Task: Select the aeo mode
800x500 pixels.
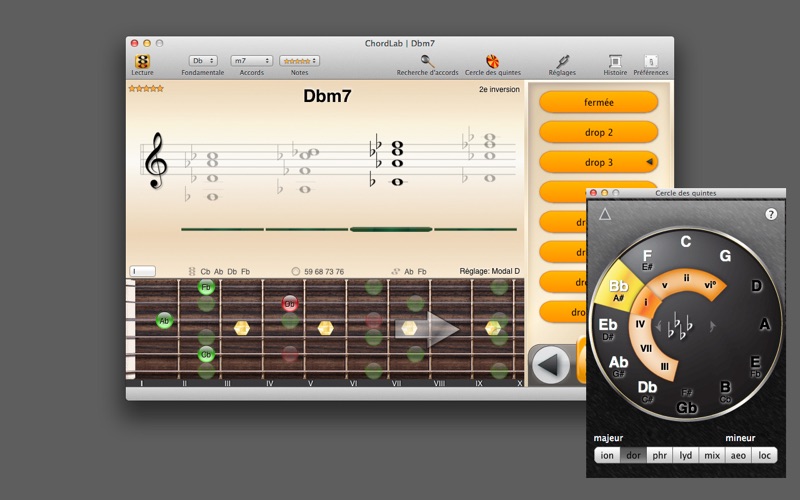Action: point(738,455)
